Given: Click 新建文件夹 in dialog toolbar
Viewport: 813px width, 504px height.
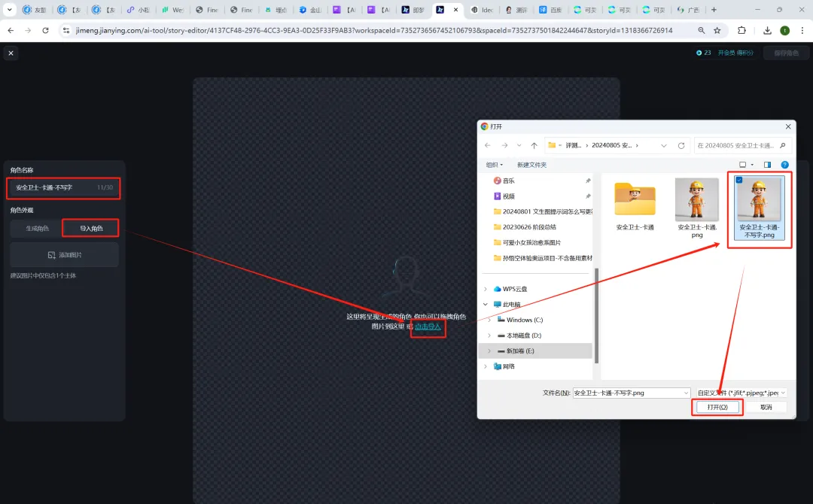Looking at the screenshot, I should tap(531, 165).
